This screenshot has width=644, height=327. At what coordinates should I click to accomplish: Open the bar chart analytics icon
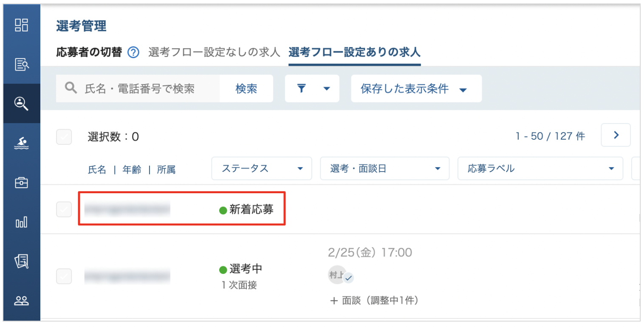(21, 222)
